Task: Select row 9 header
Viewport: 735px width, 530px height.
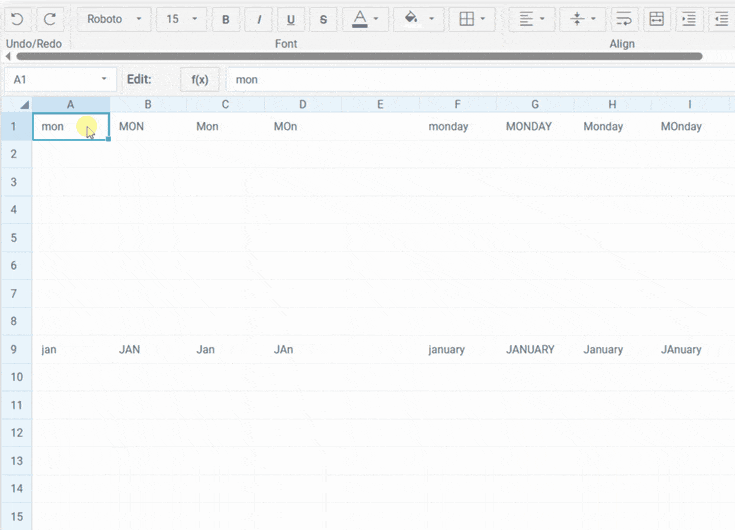Action: pos(15,349)
